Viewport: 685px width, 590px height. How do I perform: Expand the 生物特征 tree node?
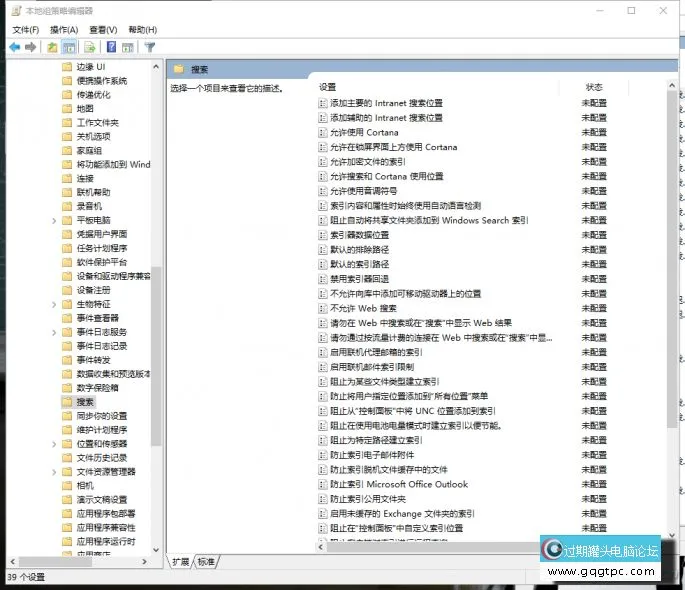(54, 304)
